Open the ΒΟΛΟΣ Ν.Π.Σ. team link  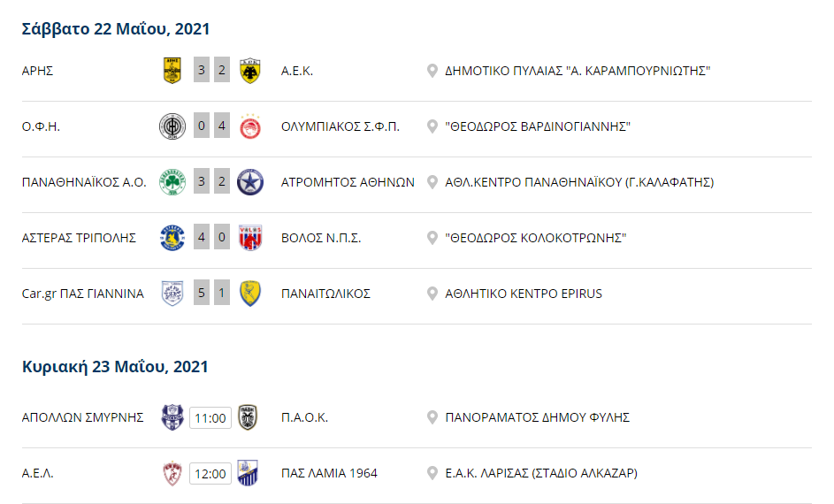(321, 238)
